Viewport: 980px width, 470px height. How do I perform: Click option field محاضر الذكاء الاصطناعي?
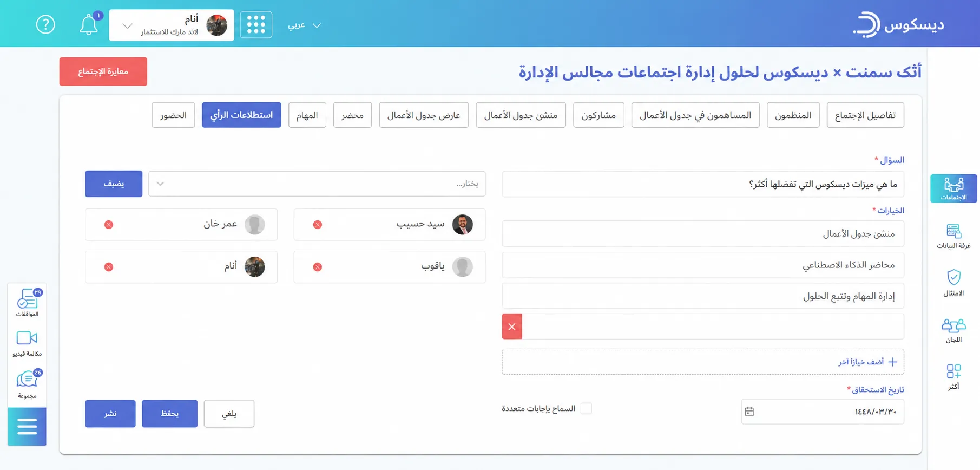click(x=703, y=265)
